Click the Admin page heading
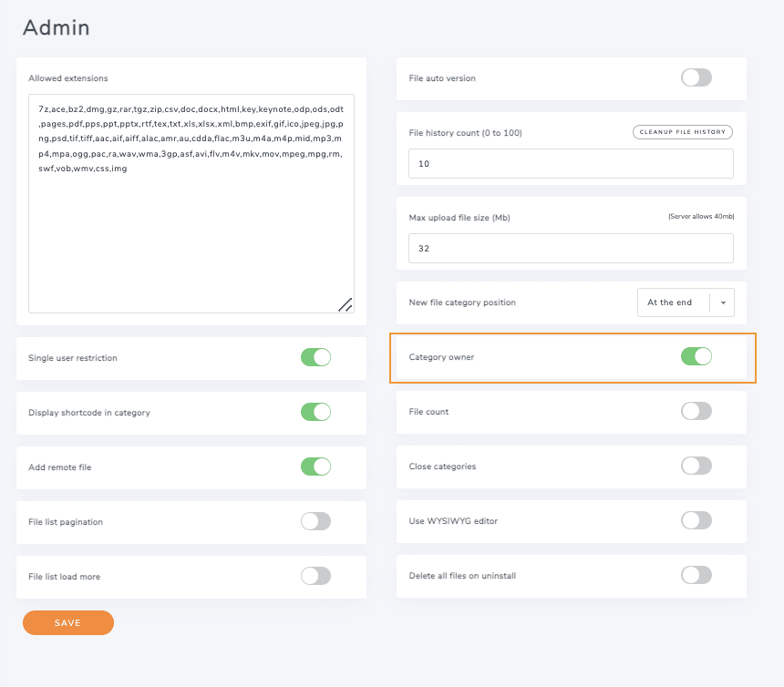This screenshot has height=687, width=784. pos(57,28)
